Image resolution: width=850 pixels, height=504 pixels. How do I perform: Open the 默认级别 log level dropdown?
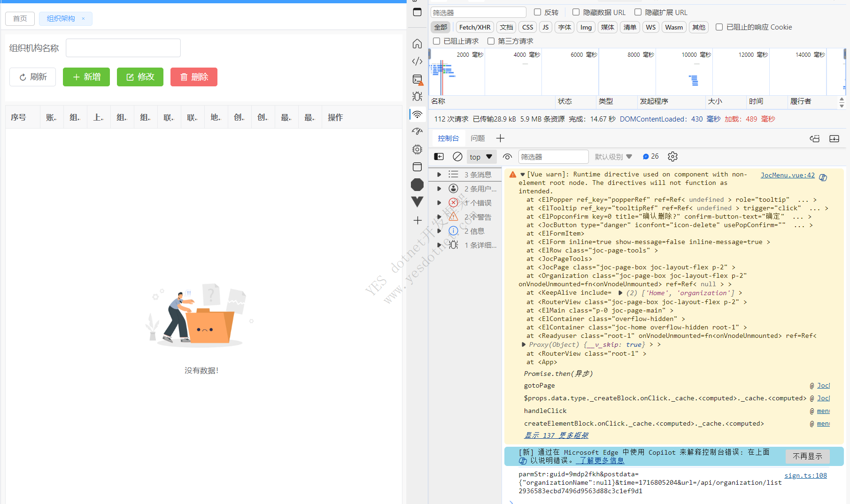coord(613,157)
